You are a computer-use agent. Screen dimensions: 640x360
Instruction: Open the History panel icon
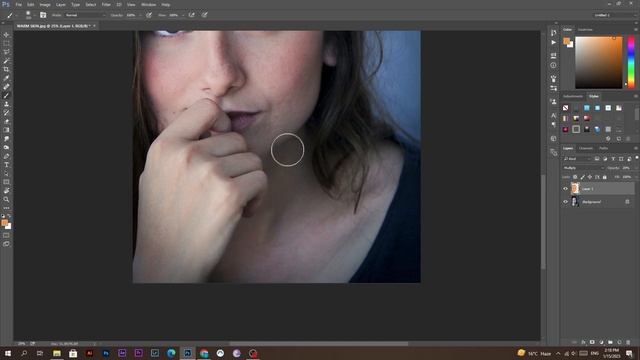(x=553, y=32)
